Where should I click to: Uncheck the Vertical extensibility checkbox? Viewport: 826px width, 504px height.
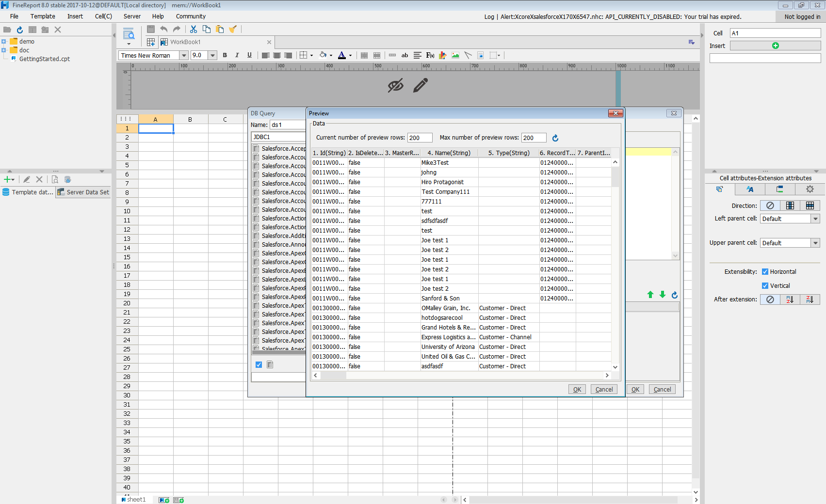tap(765, 286)
